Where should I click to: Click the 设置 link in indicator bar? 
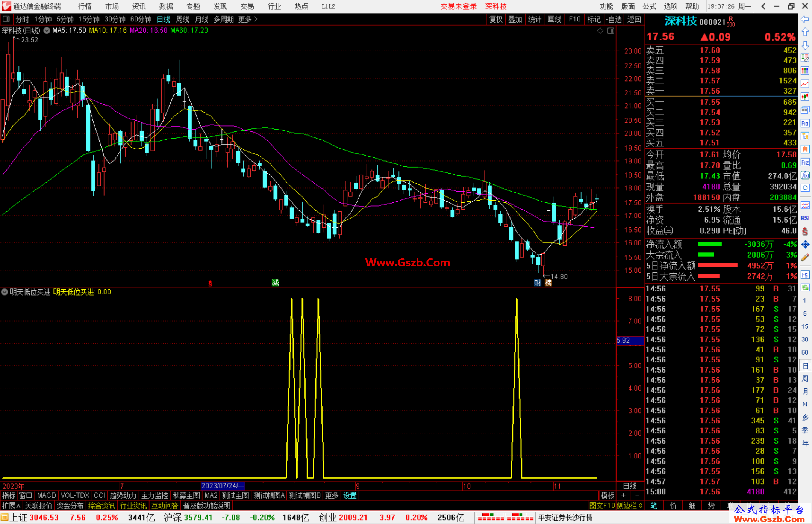point(350,495)
